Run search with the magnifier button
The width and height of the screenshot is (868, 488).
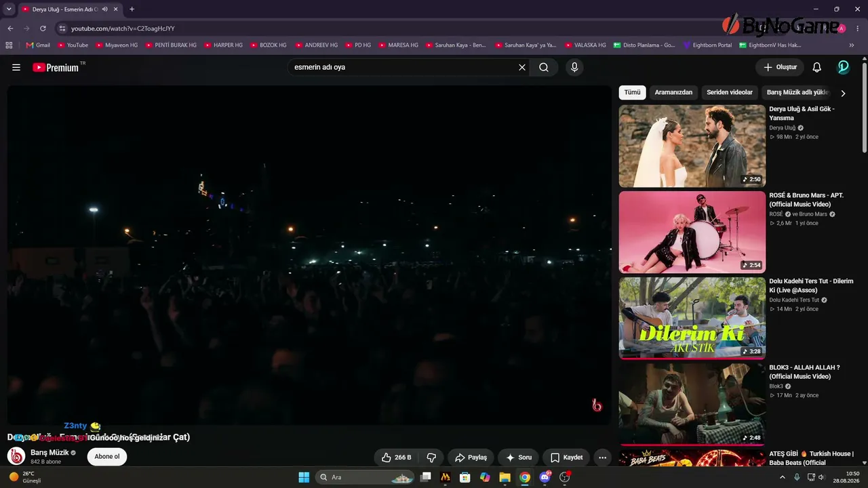tap(544, 67)
